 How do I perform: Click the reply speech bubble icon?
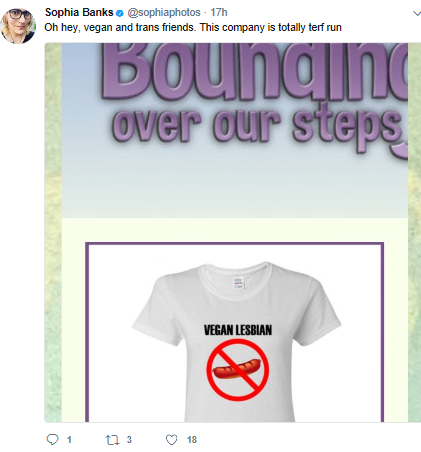coord(52,440)
